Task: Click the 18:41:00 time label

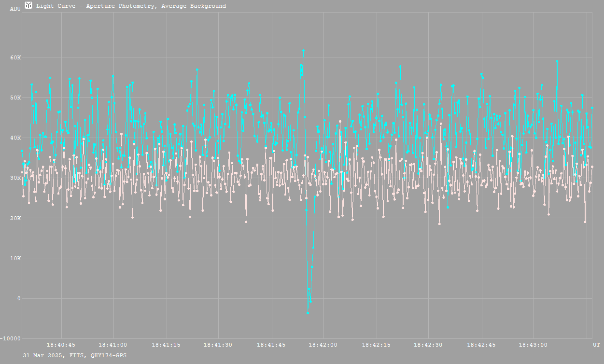Action: (113, 345)
